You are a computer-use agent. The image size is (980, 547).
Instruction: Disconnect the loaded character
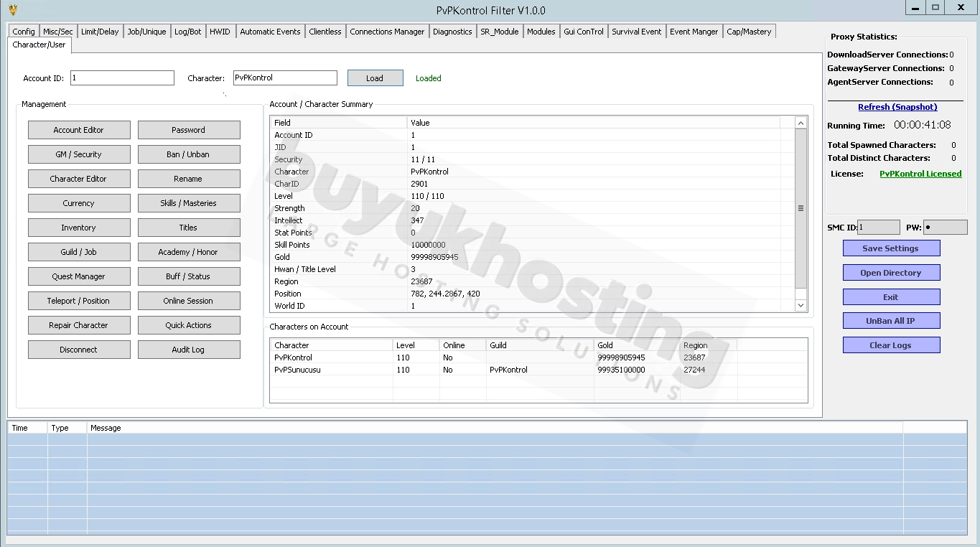click(79, 350)
